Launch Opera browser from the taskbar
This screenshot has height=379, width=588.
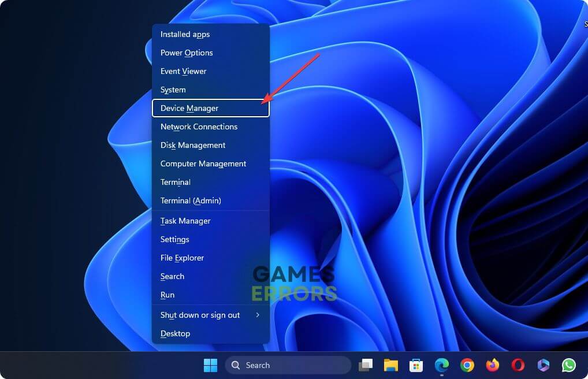[518, 365]
